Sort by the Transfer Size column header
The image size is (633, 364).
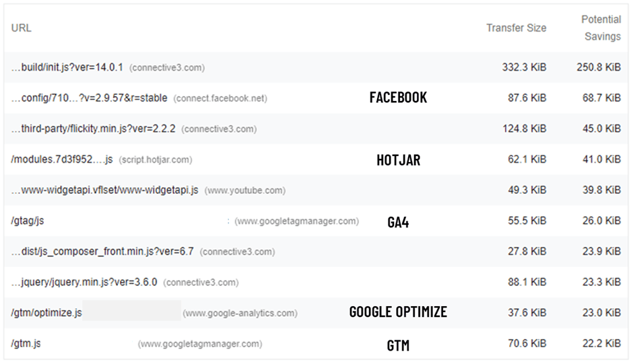click(517, 28)
